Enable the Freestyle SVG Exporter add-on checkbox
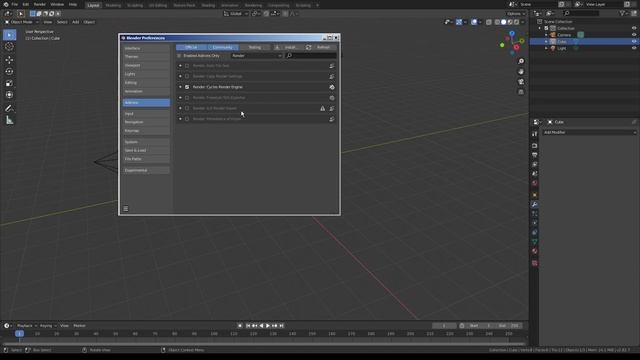 187,98
